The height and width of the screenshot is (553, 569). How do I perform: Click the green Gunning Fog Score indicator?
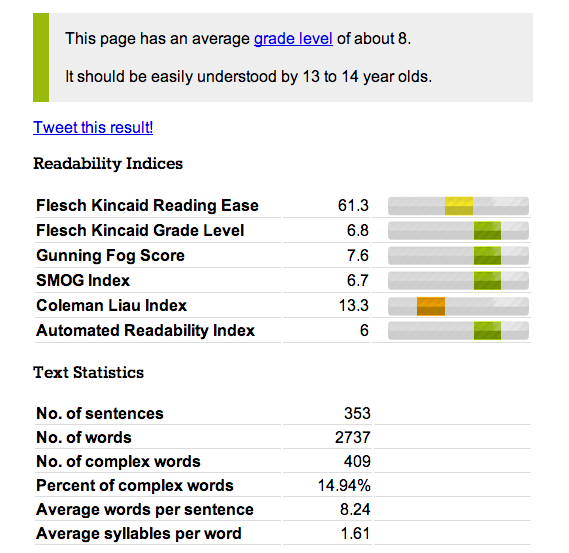pos(487,256)
